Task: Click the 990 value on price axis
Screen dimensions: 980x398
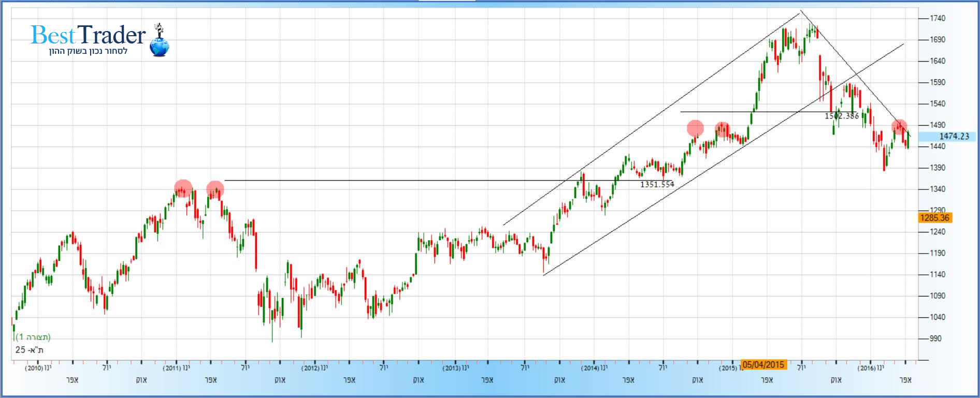Action: 935,338
